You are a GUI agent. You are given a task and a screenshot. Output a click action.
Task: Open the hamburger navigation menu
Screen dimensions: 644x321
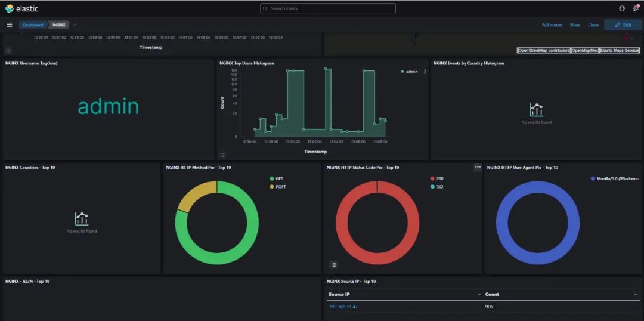pyautogui.click(x=10, y=24)
